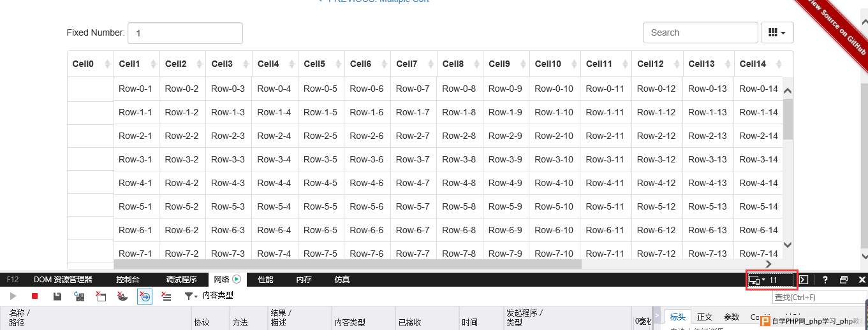Sort by Cell10 using its sort arrows

click(x=574, y=64)
